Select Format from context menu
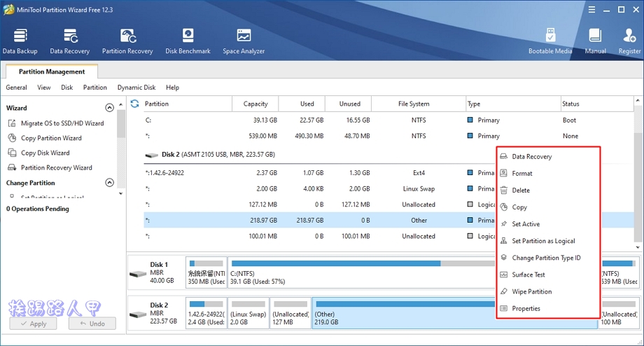The height and width of the screenshot is (346, 644). [x=548, y=174]
